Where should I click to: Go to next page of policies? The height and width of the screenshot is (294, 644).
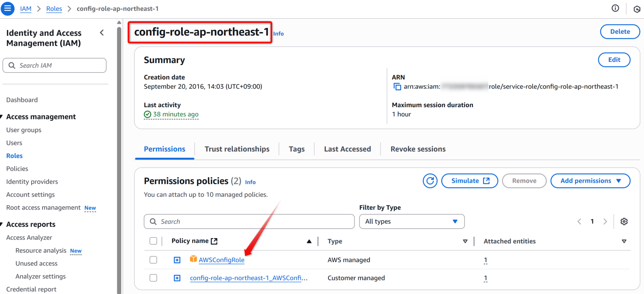tap(605, 222)
